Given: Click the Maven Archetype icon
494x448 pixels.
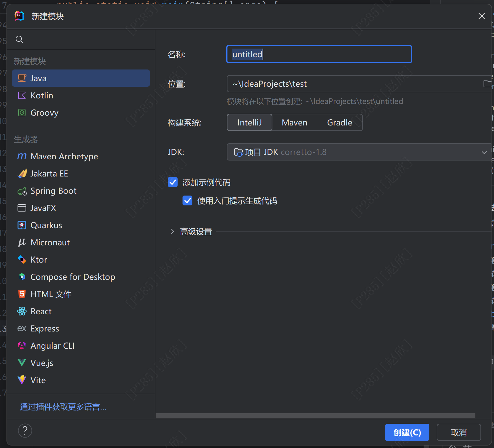Looking at the screenshot, I should click(x=22, y=156).
